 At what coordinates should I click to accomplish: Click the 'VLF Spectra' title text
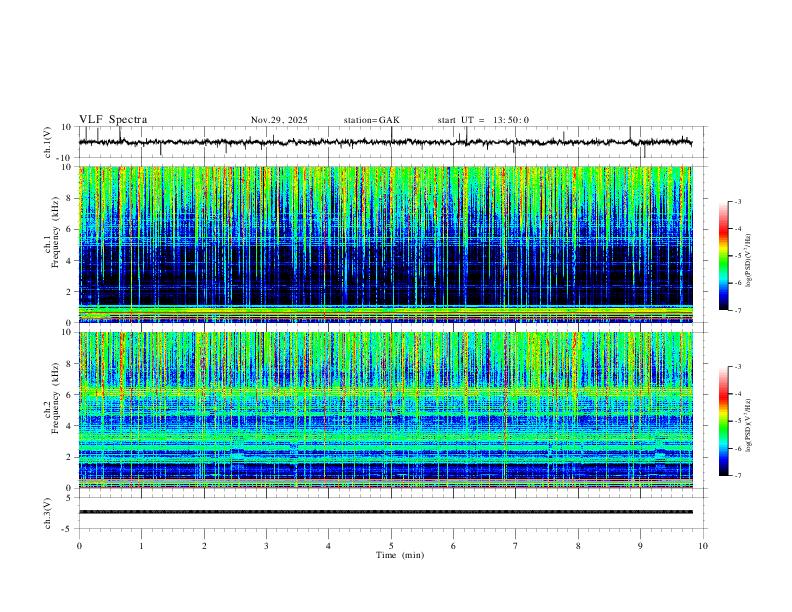pyautogui.click(x=113, y=120)
